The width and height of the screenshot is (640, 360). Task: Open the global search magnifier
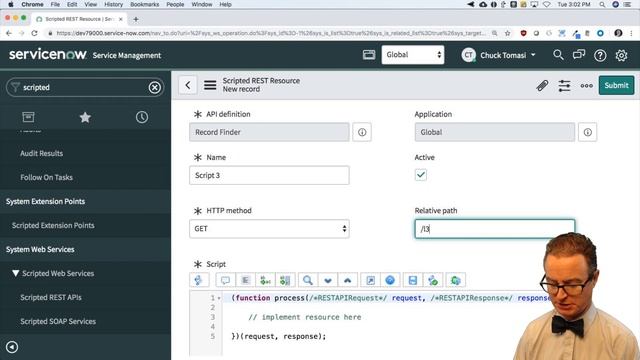pyautogui.click(x=558, y=55)
